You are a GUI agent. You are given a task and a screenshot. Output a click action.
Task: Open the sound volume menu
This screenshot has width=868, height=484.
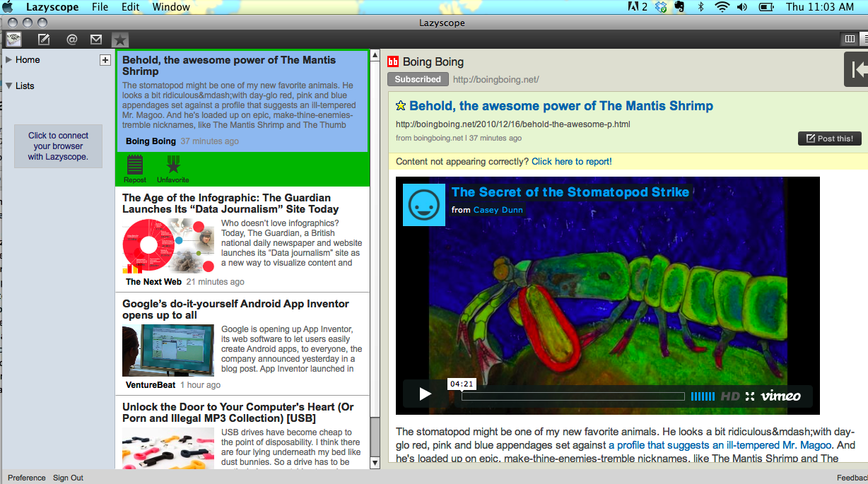[742, 7]
